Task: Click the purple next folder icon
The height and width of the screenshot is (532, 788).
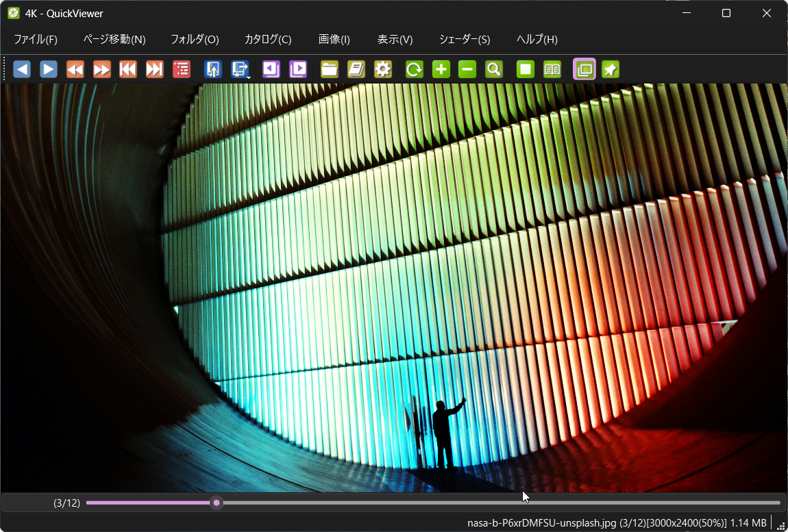Action: coord(298,69)
